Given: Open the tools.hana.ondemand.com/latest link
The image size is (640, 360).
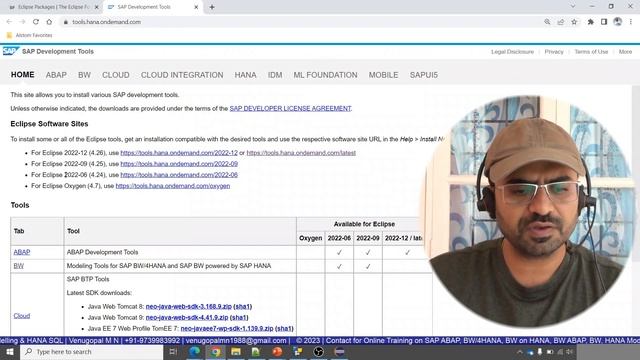Looking at the screenshot, I should pyautogui.click(x=301, y=153).
